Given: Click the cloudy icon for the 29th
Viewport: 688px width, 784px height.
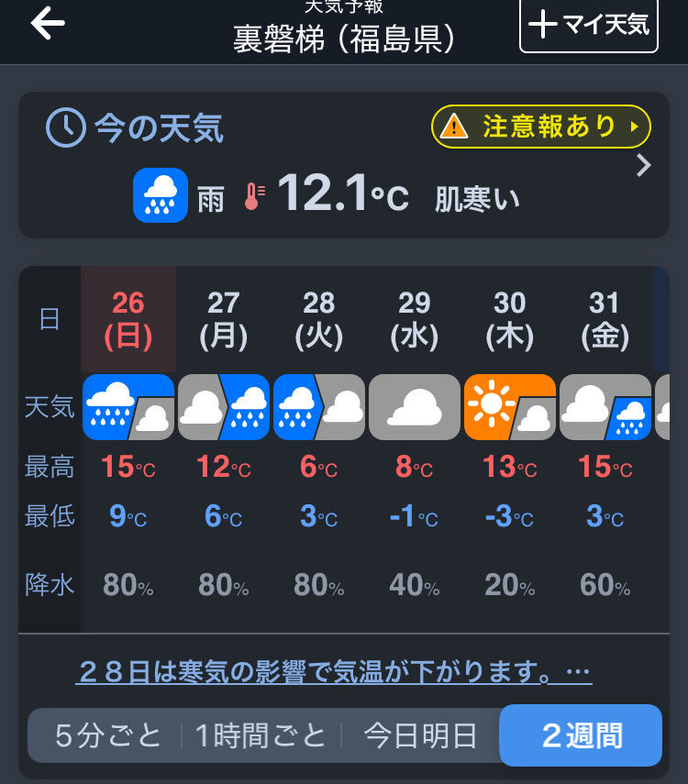Looking at the screenshot, I should 415,406.
